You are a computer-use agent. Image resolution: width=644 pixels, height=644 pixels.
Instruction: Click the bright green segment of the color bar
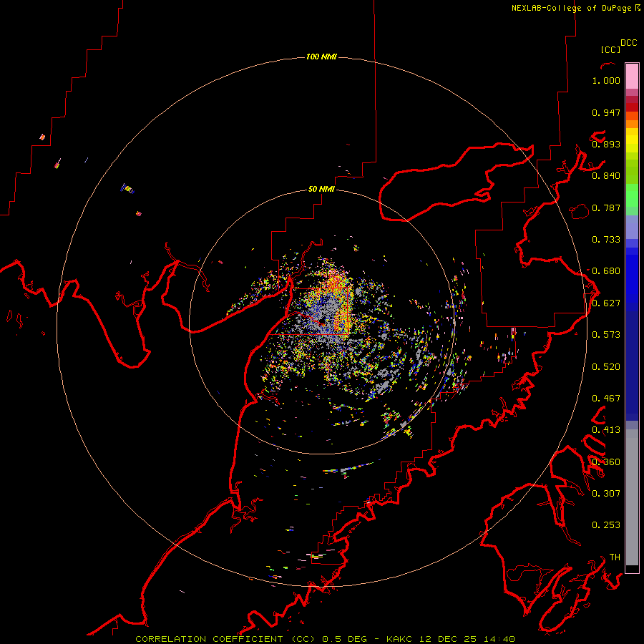click(x=632, y=195)
